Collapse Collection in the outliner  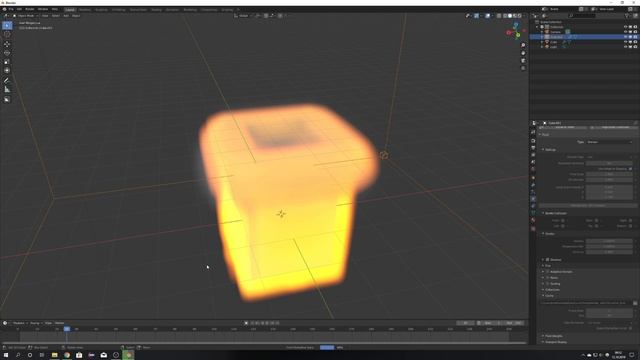pyautogui.click(x=538, y=27)
